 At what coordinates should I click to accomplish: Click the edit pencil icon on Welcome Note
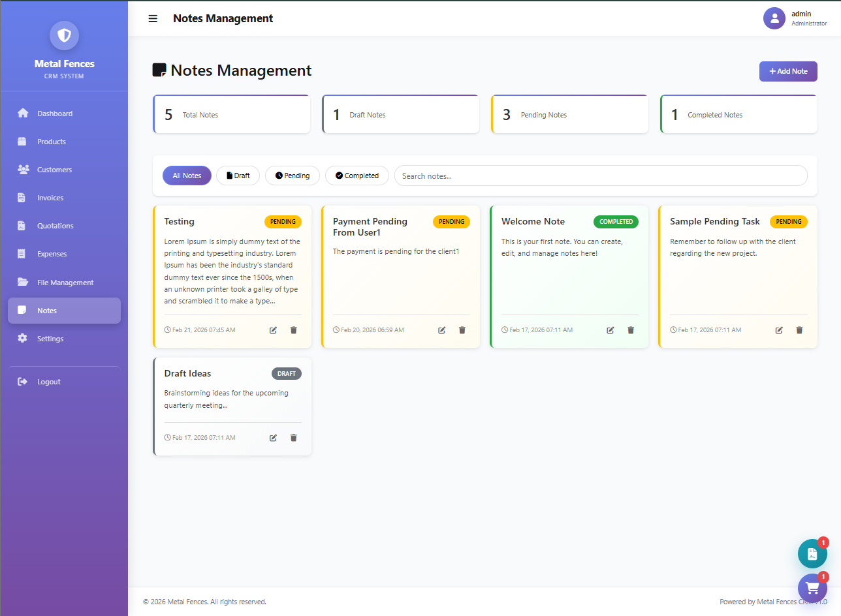[x=610, y=330]
